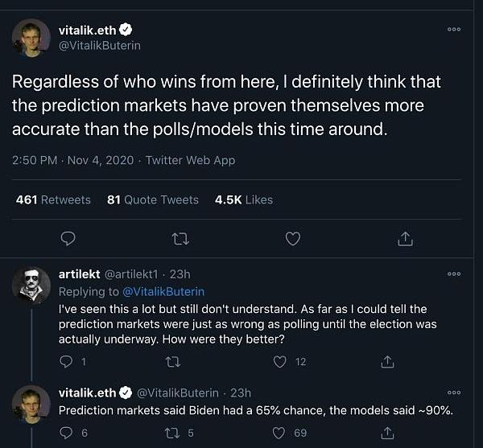This screenshot has height=448, width=483.
Task: Share the main tweet
Action: [406, 238]
